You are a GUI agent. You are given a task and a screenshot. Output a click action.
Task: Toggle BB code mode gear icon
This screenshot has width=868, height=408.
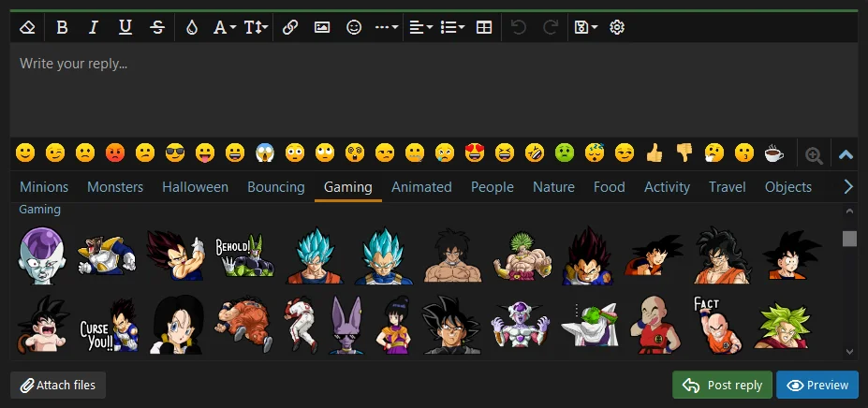tap(617, 28)
